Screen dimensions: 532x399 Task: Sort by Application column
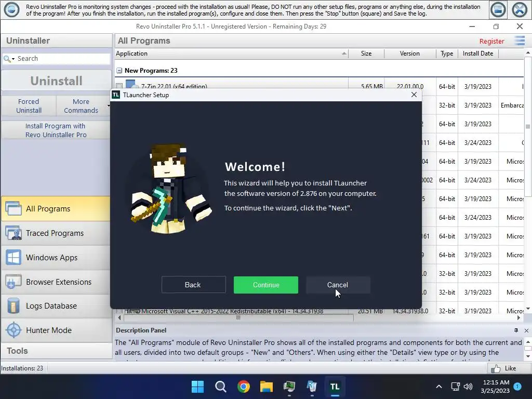coord(231,54)
